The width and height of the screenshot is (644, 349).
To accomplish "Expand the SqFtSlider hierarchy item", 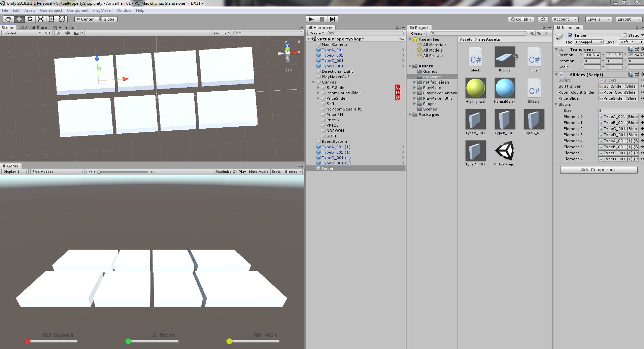I will click(x=318, y=88).
